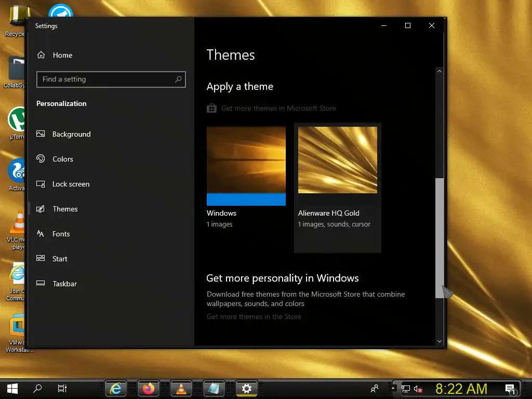The width and height of the screenshot is (532, 399).
Task: Click the Themes brush icon
Action: tap(41, 209)
